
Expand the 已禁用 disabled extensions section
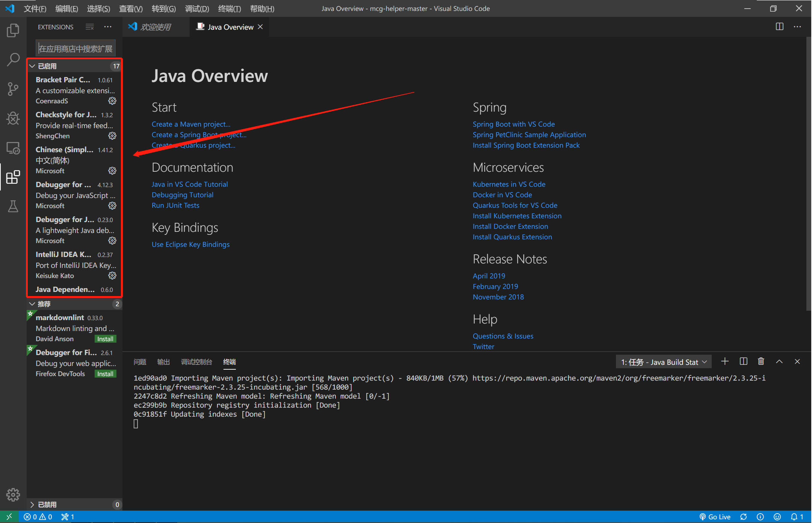coord(32,505)
